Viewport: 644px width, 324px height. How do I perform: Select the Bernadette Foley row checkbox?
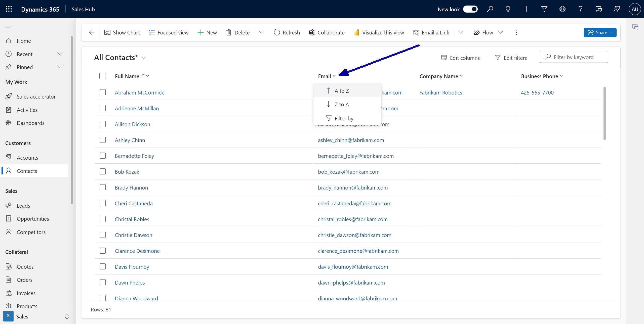(103, 156)
